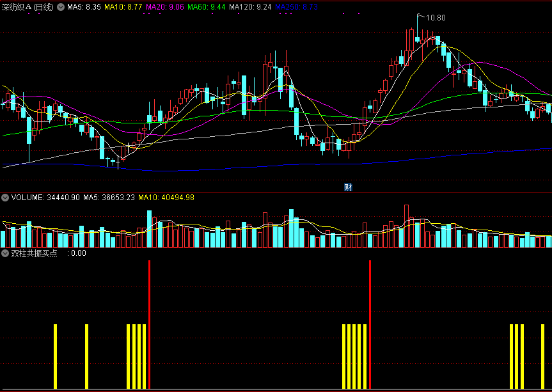Viewport: 552px width, 392px height.
Task: Expand the main chart indicator dropdown arrow
Action: coord(61,7)
